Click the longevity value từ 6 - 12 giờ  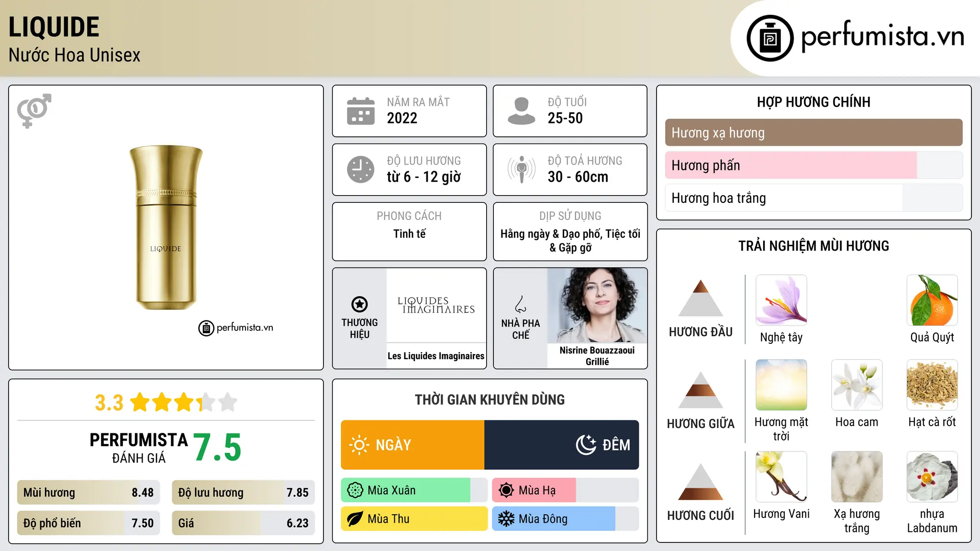[424, 177]
